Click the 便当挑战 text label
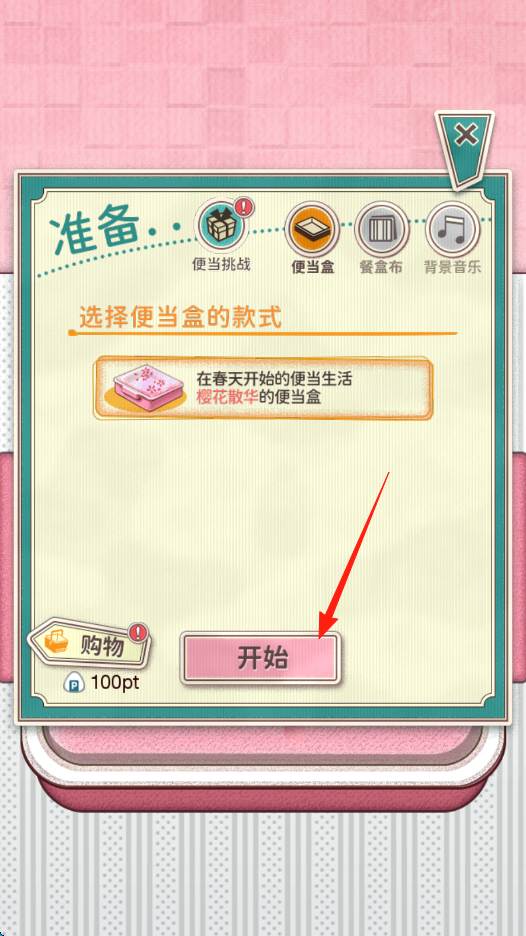The image size is (526, 936). [222, 264]
